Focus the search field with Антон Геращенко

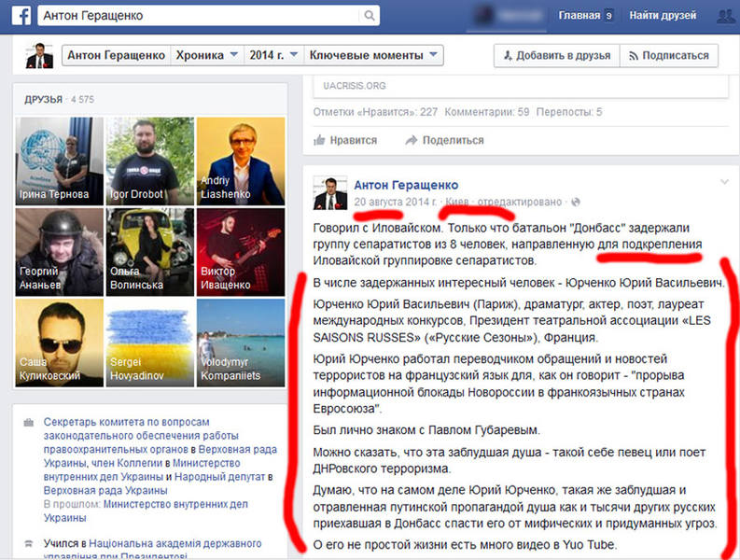tap(208, 16)
